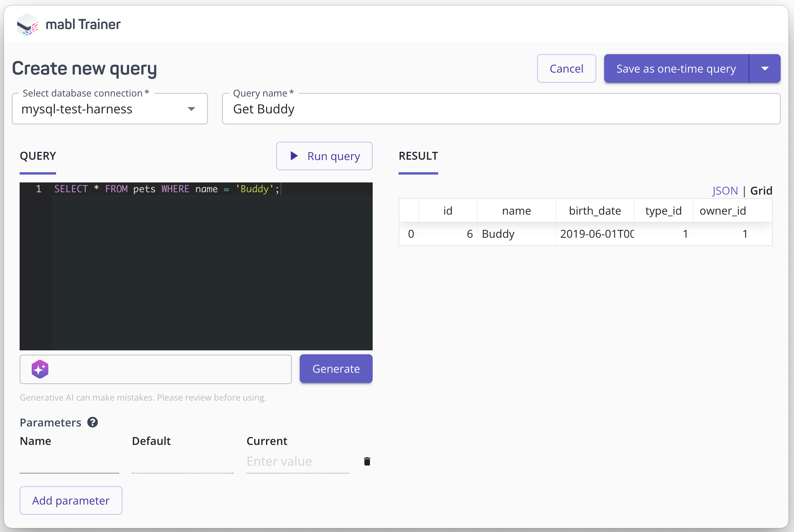Image resolution: width=794 pixels, height=532 pixels.
Task: Click the 'owner_id' column header
Action: tap(723, 211)
